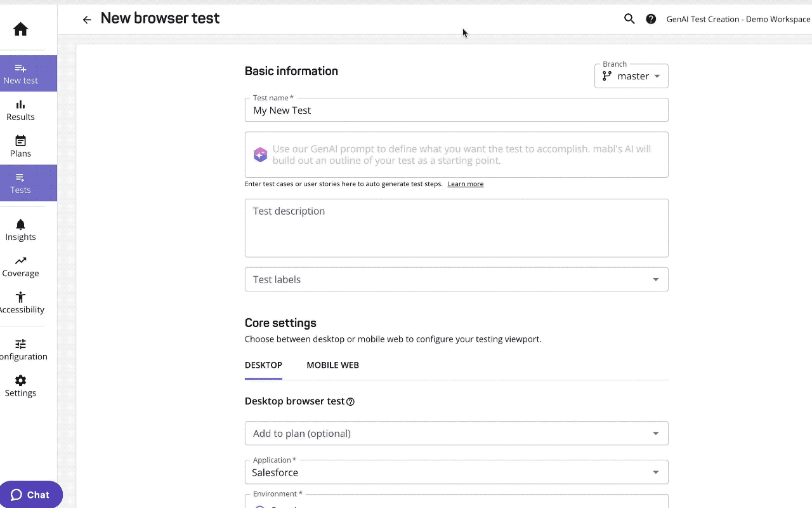812x508 pixels.
Task: Switch to the MOBILE WEB tab
Action: point(332,365)
